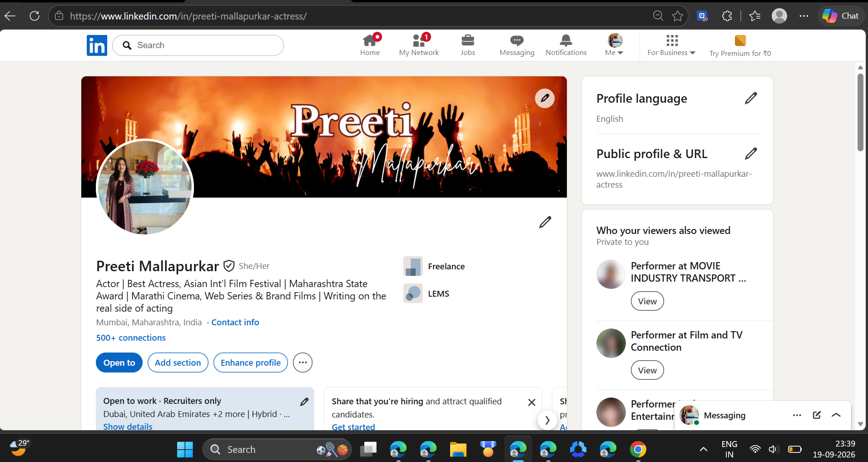The width and height of the screenshot is (868, 462).
Task: View Performer at Film and TV Connection
Action: point(647,370)
